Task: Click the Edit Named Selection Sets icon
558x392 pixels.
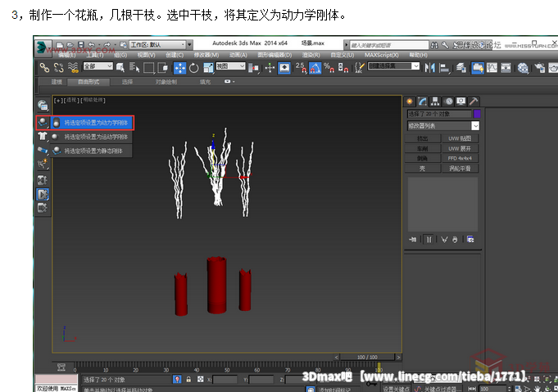Action: pos(360,68)
